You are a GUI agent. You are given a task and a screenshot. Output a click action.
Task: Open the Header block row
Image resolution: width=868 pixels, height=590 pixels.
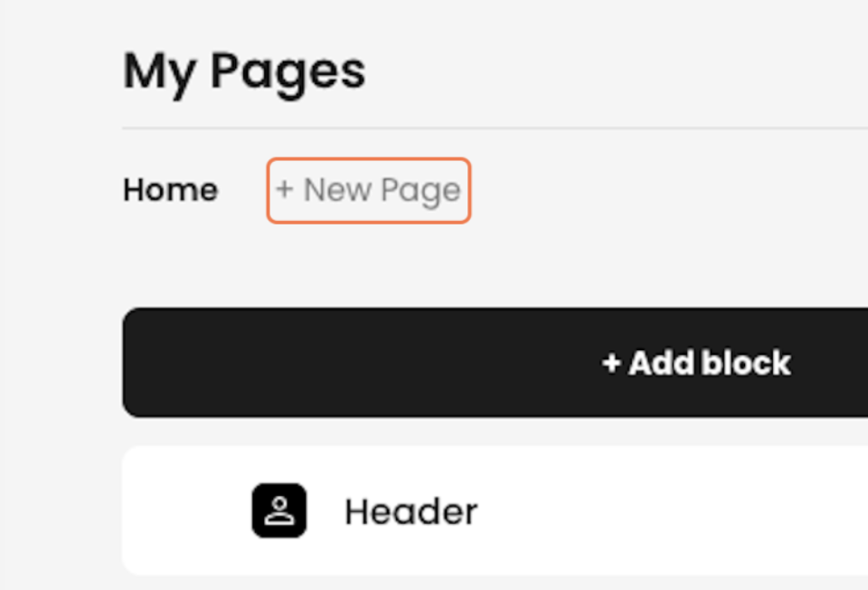(495, 510)
